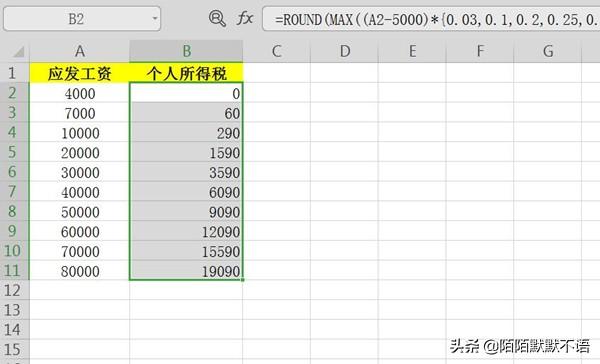The width and height of the screenshot is (600, 364).
Task: Select cell with salary 4000
Action: (80, 93)
